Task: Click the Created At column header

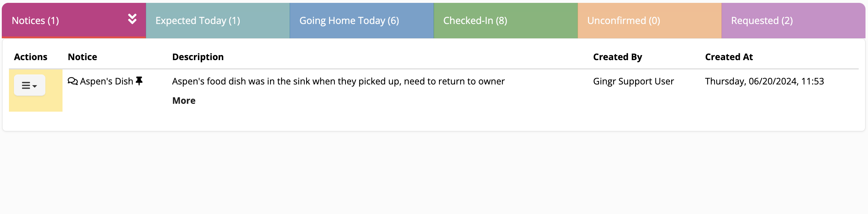Action: (x=729, y=57)
